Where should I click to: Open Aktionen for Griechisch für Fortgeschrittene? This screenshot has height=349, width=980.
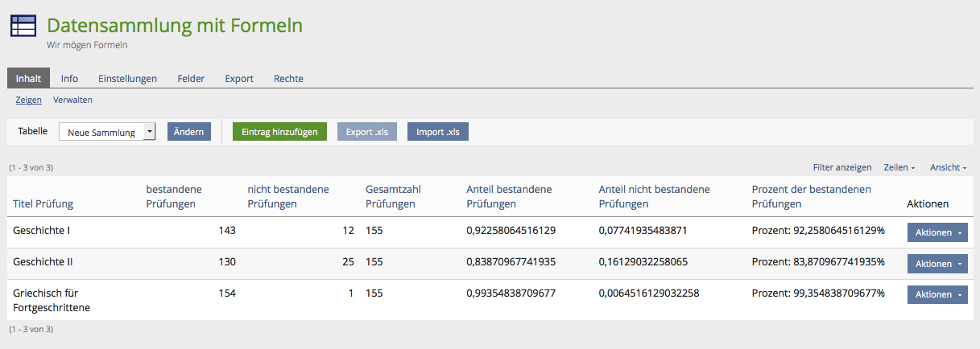pos(937,294)
